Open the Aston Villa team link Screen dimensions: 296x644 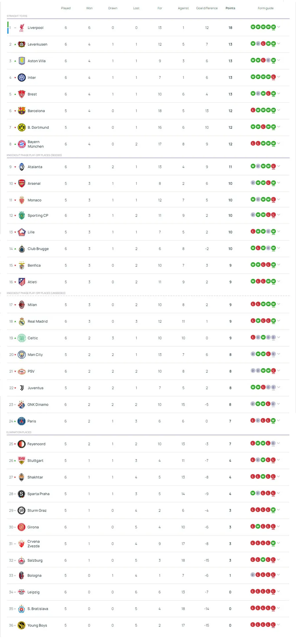[x=37, y=61]
